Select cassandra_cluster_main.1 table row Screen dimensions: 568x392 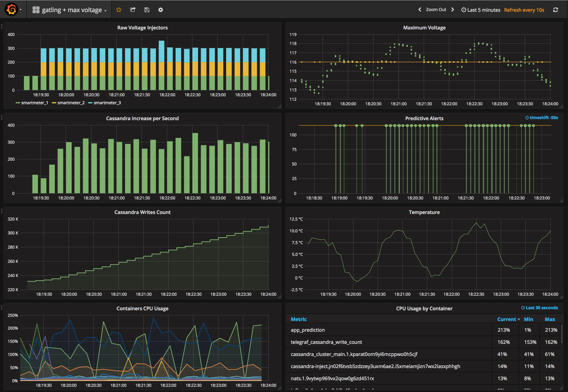click(x=423, y=354)
